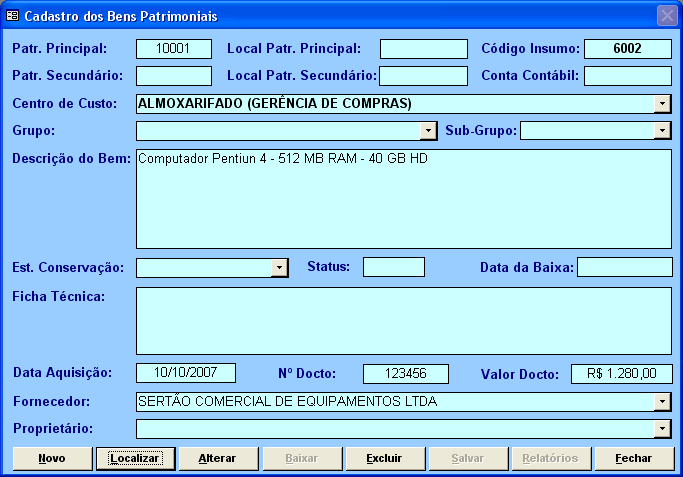683x477 pixels.
Task: Click into the Descrição do Bem text area
Action: (403, 198)
